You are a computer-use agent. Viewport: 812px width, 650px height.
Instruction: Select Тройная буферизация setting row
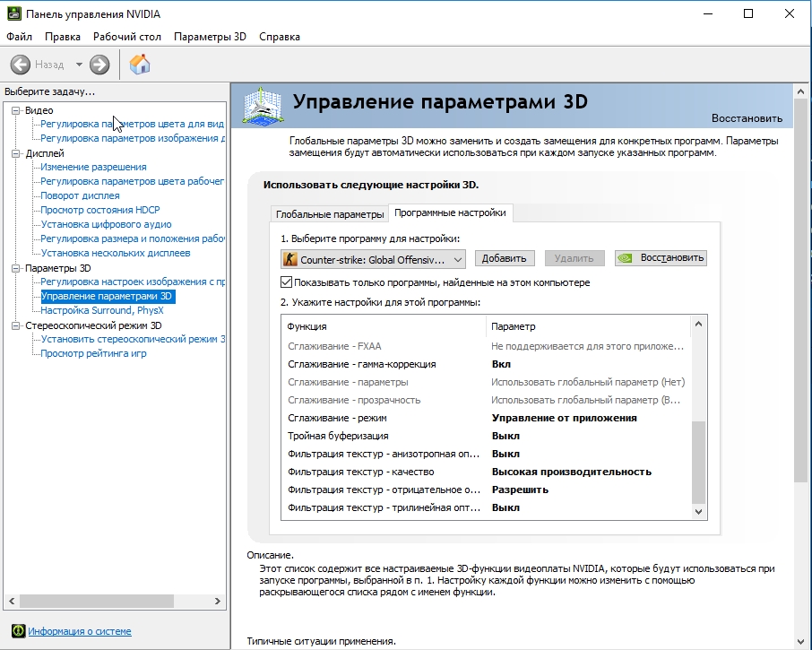[486, 436]
